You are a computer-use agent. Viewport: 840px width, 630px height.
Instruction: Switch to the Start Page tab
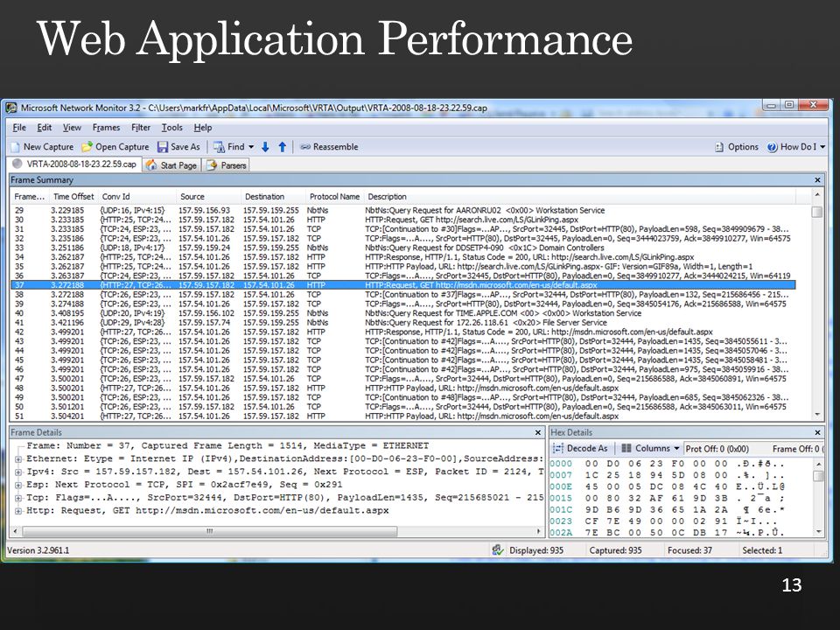[x=172, y=165]
